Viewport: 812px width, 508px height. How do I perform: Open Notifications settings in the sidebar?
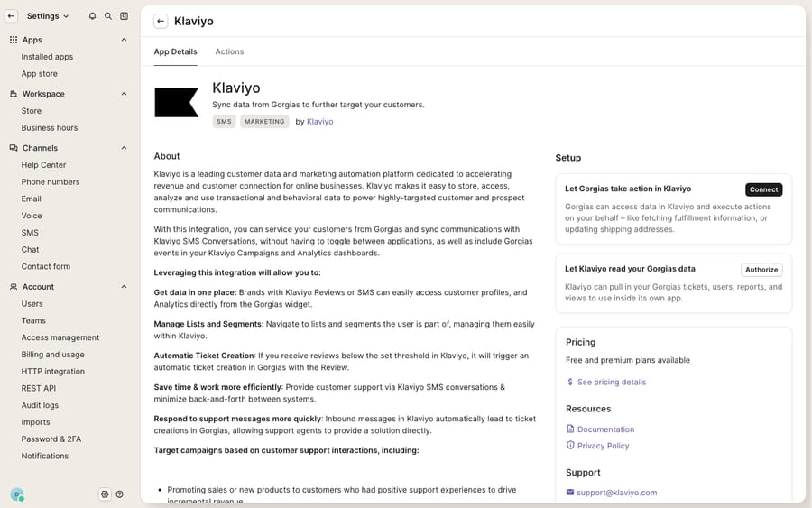coord(44,457)
